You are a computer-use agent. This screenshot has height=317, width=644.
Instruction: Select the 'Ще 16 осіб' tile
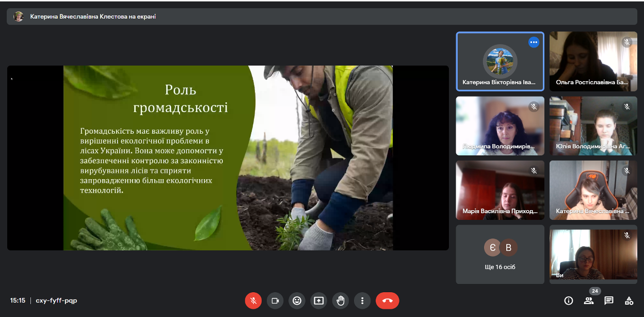click(500, 254)
